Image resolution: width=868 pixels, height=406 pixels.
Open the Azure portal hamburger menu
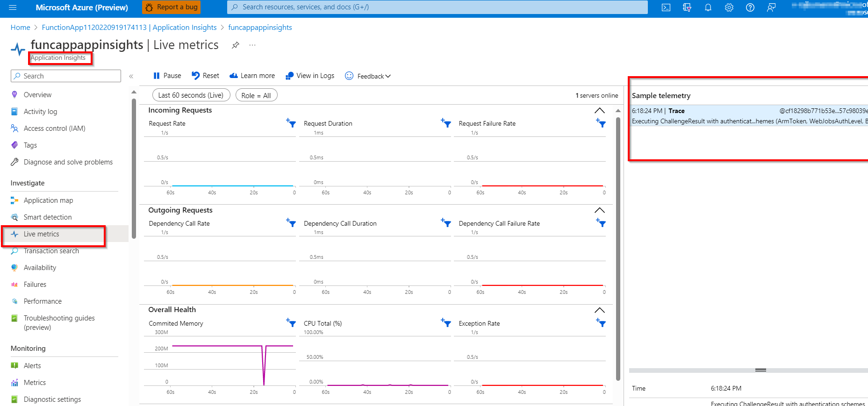pyautogui.click(x=13, y=7)
